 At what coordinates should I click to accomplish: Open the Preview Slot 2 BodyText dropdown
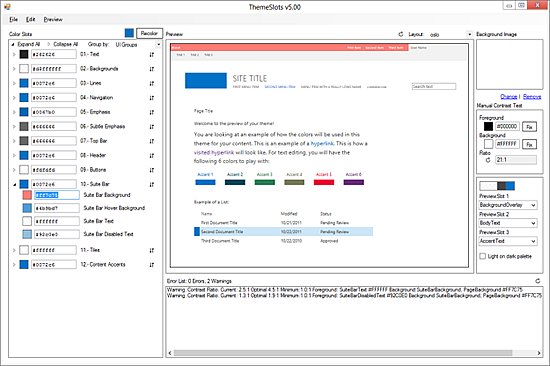508,223
